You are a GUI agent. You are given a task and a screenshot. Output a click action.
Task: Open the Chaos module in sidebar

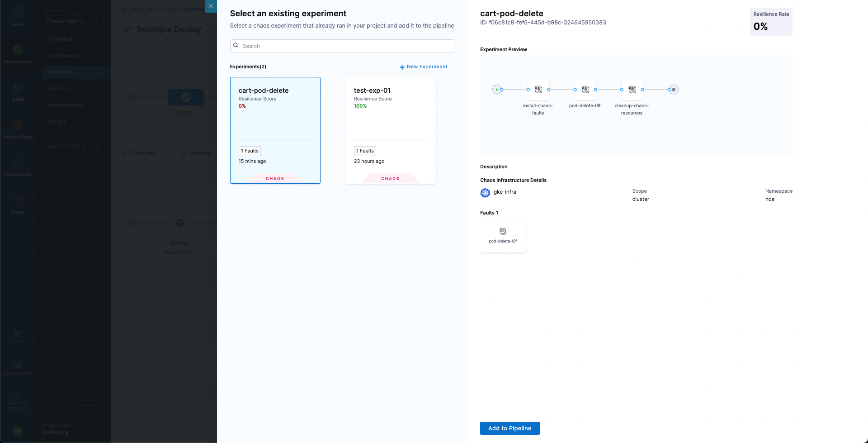pyautogui.click(x=18, y=204)
